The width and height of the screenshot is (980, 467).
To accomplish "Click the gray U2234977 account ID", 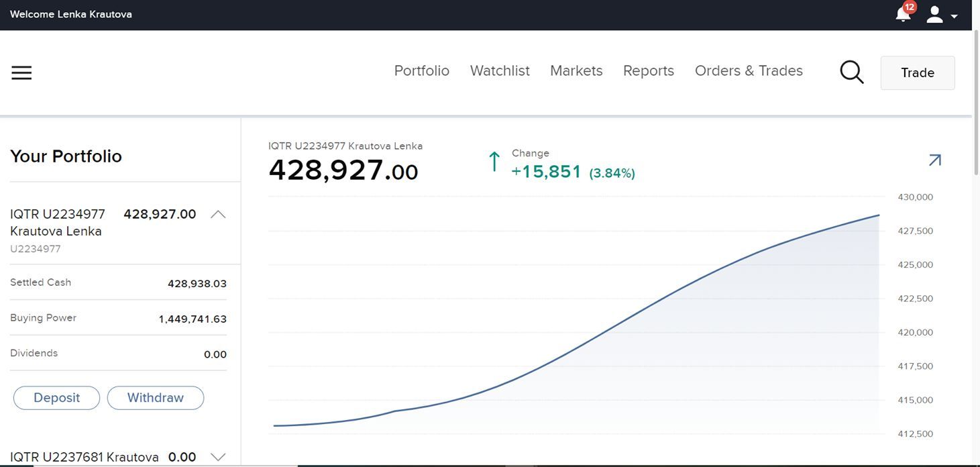I will tap(36, 249).
